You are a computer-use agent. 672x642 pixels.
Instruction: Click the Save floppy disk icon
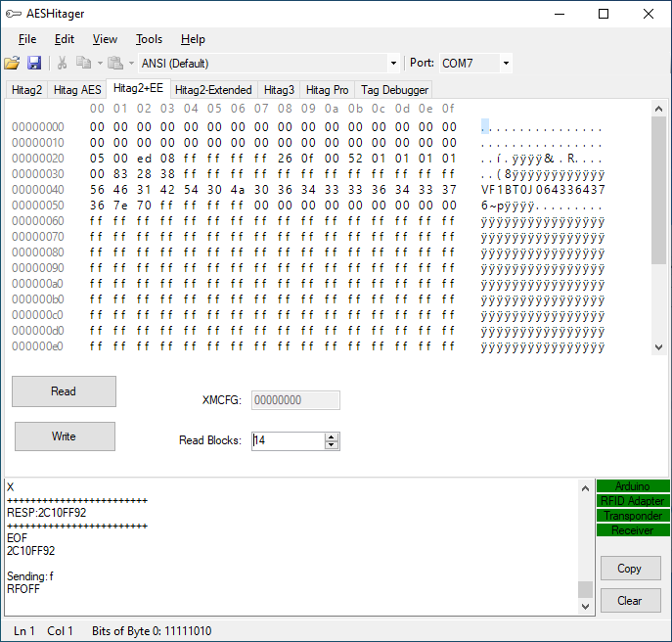pyautogui.click(x=34, y=63)
